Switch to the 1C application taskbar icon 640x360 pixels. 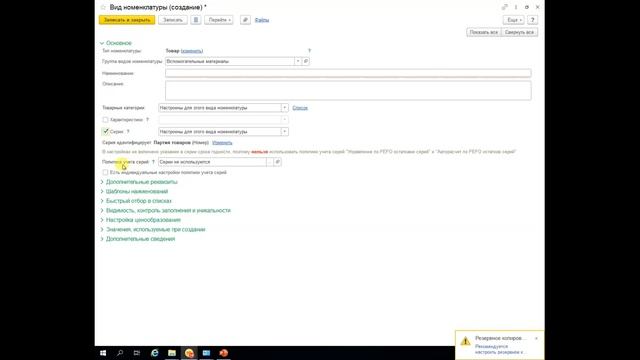[x=189, y=353]
